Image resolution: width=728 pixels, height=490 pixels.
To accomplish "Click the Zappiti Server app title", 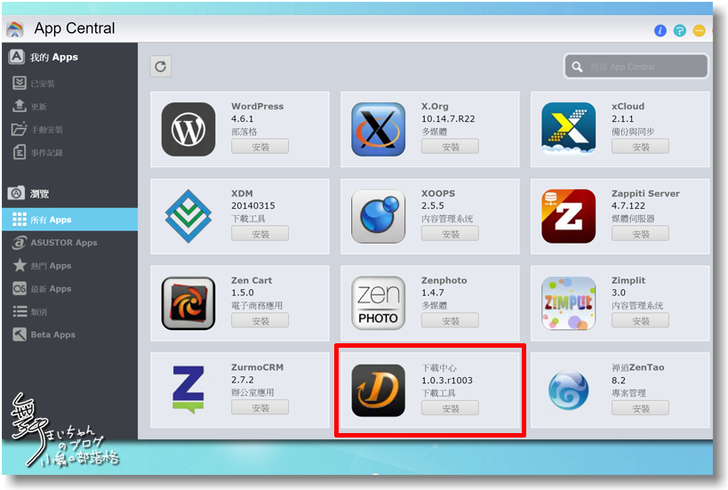I will click(x=645, y=193).
